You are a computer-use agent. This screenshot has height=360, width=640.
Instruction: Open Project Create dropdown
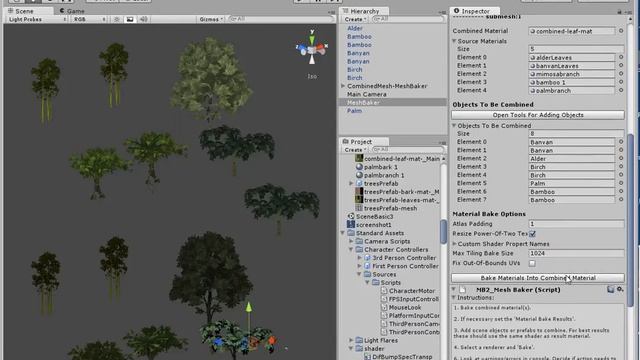tap(355, 150)
